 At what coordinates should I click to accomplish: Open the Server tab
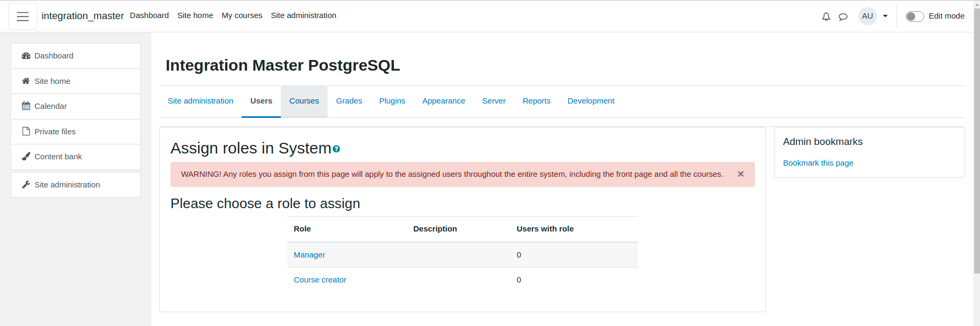tap(494, 101)
